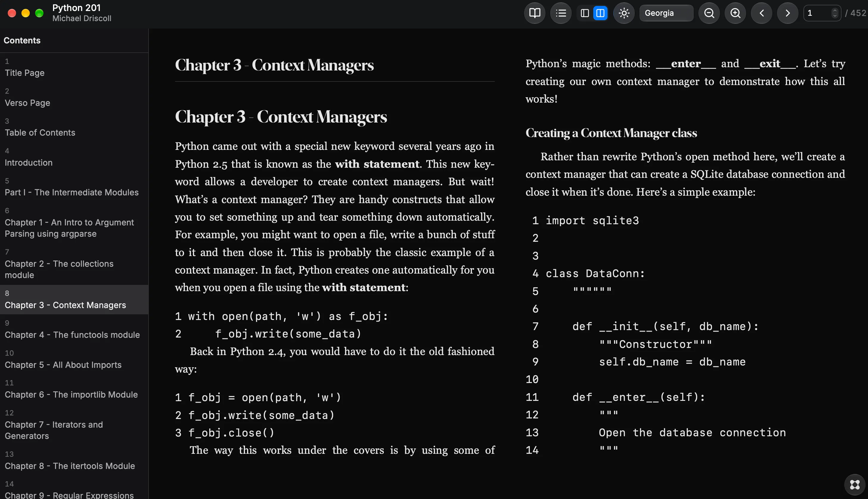Image resolution: width=868 pixels, height=499 pixels.
Task: Open the Introduction entry
Action: coord(74,158)
